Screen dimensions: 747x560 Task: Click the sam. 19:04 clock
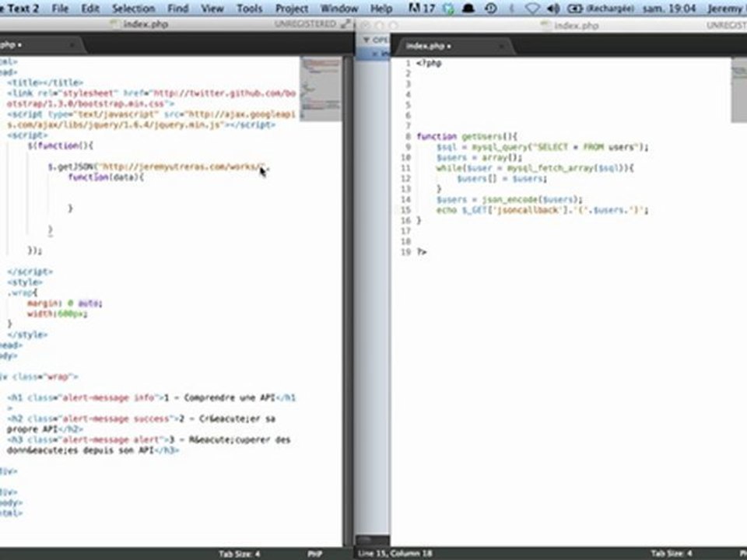tap(669, 8)
